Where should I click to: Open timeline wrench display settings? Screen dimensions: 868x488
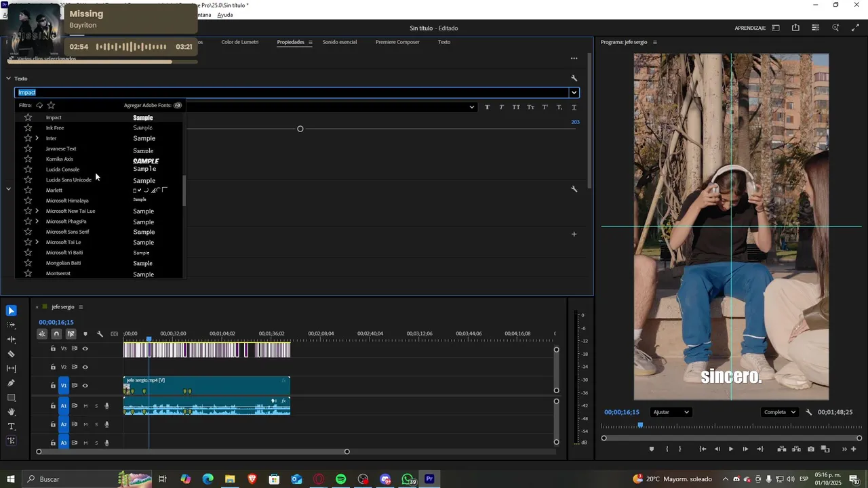click(100, 333)
